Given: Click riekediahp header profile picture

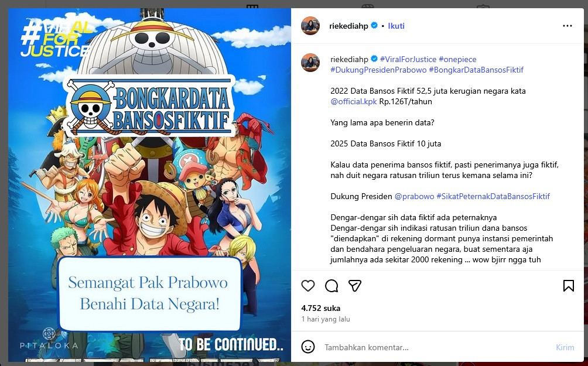Looking at the screenshot, I should [310, 26].
